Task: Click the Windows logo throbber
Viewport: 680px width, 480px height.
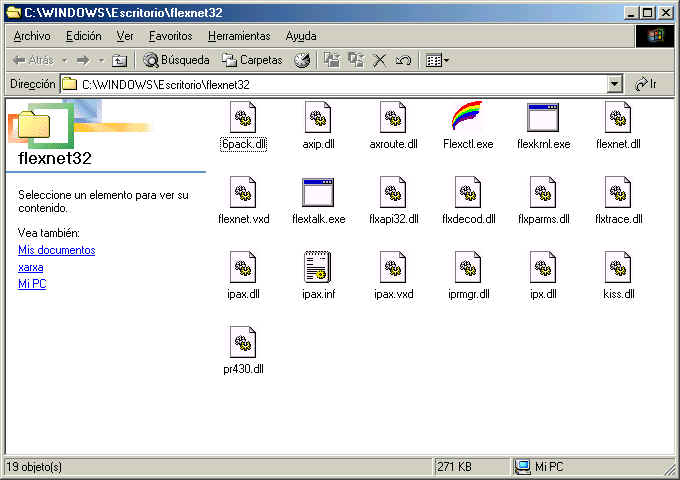Action: (655, 36)
